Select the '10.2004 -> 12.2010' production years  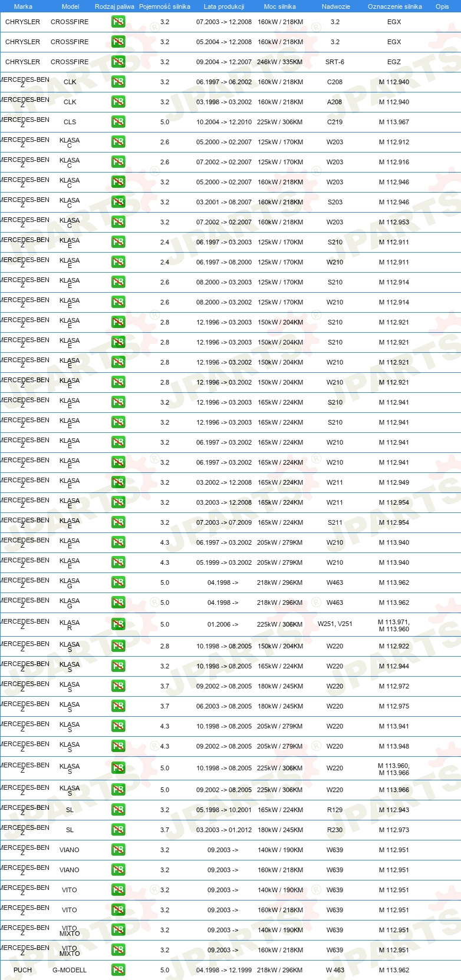[224, 122]
